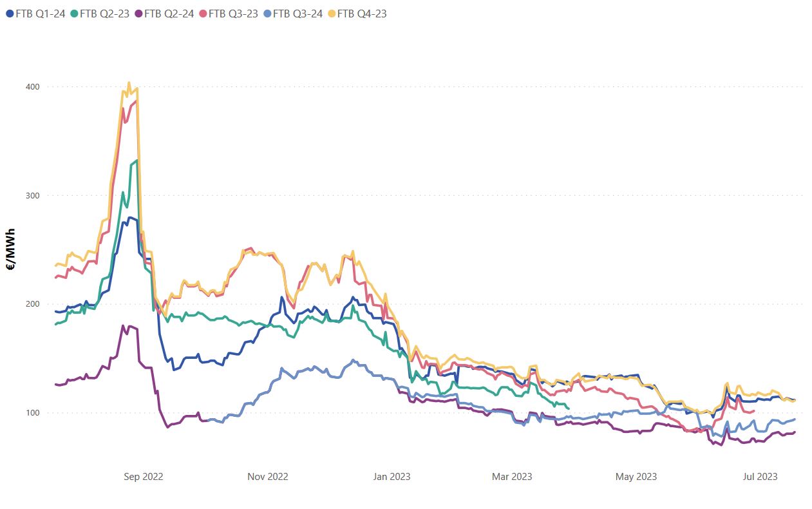
Task: Pick the FTB Q3-24 legend label
Action: coord(297,14)
